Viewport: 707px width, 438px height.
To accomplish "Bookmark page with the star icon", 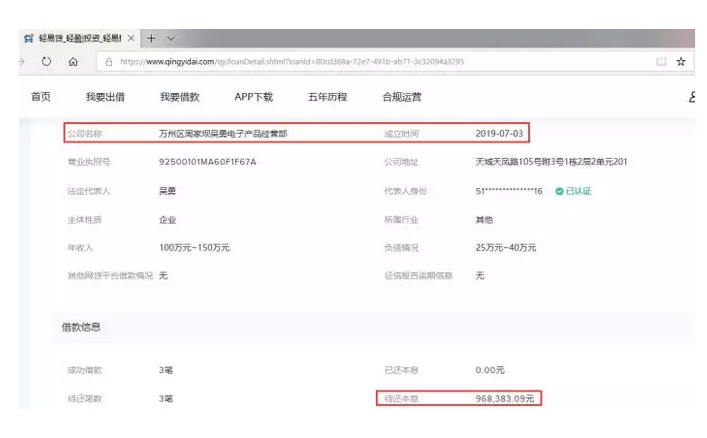I will [681, 61].
